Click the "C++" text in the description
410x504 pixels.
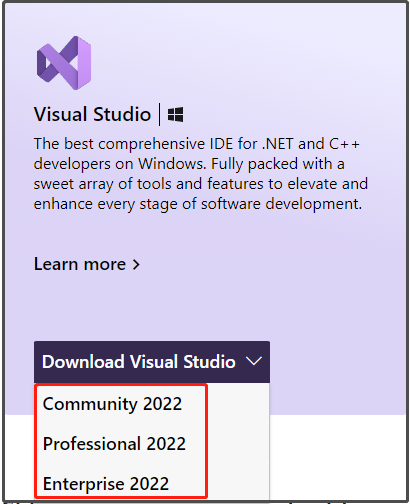[344, 144]
